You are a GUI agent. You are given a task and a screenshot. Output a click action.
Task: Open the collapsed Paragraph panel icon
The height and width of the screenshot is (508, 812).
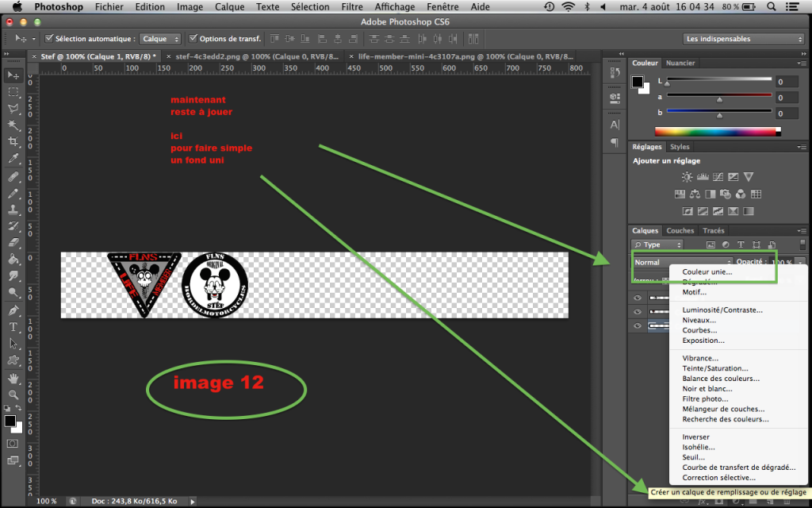[x=615, y=142]
